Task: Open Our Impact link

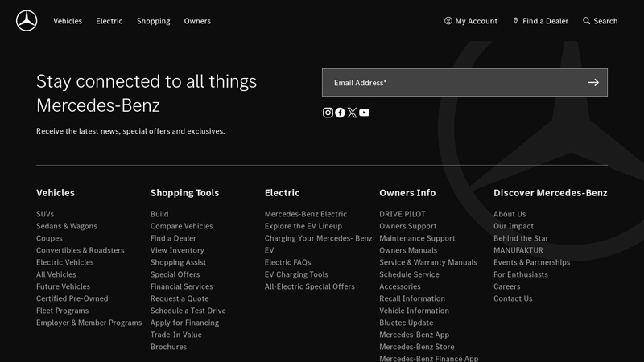Action: point(514,226)
